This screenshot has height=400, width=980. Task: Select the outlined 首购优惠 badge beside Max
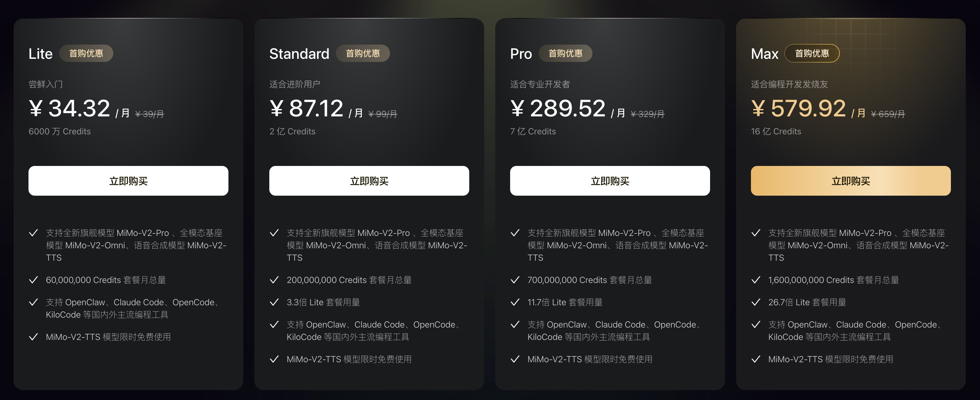coord(812,53)
